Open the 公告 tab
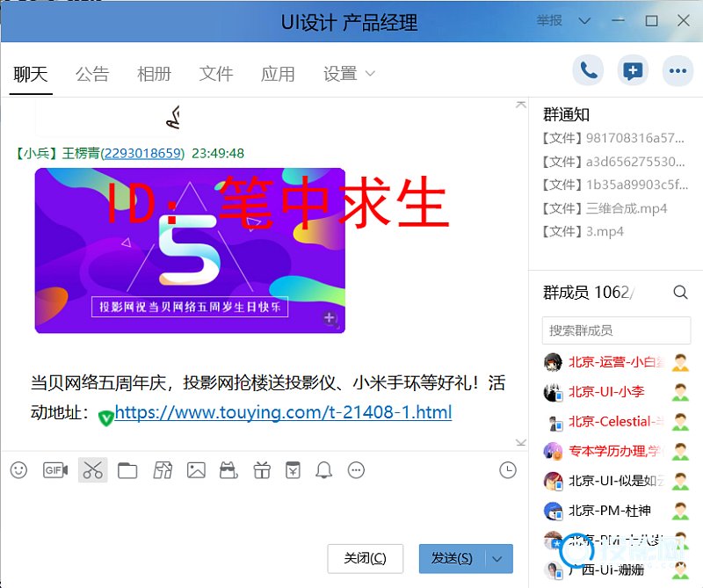 tap(92, 74)
